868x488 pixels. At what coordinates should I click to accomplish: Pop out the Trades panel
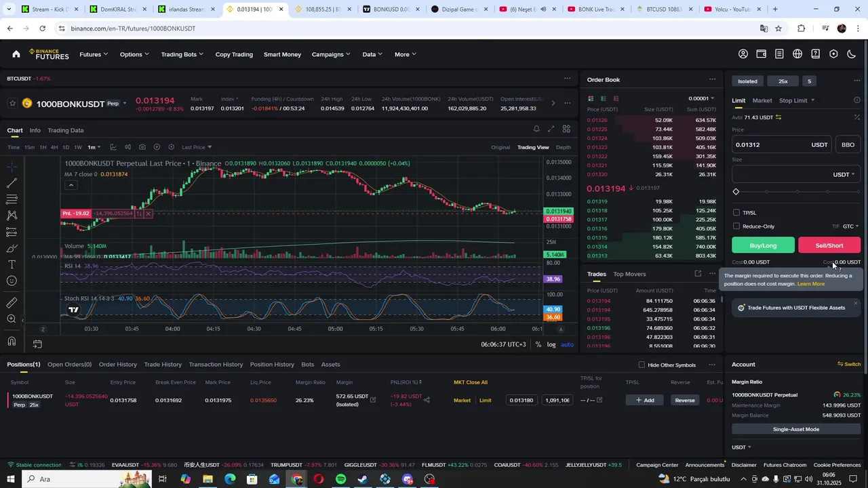tap(698, 274)
